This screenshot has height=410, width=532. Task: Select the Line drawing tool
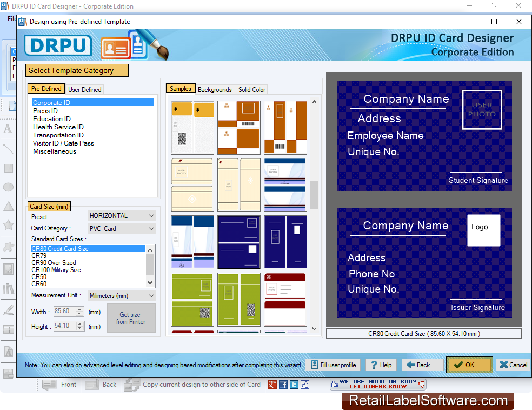[x=8, y=148]
